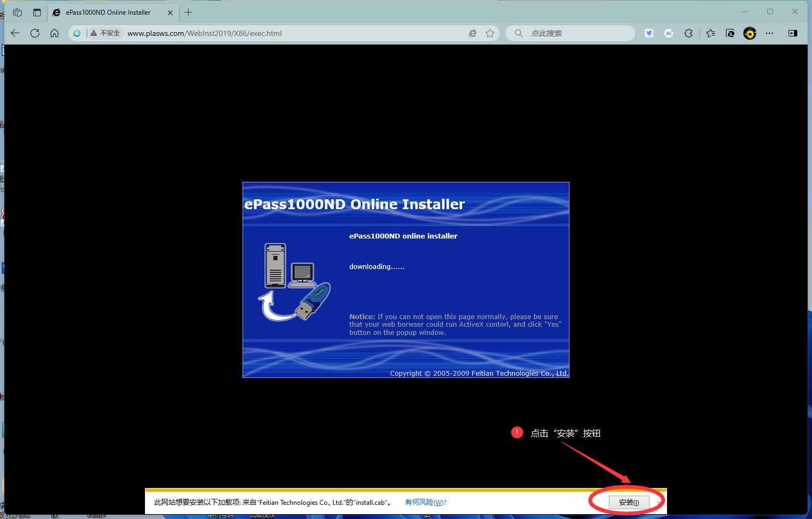Open a new tab with plus button

189,12
